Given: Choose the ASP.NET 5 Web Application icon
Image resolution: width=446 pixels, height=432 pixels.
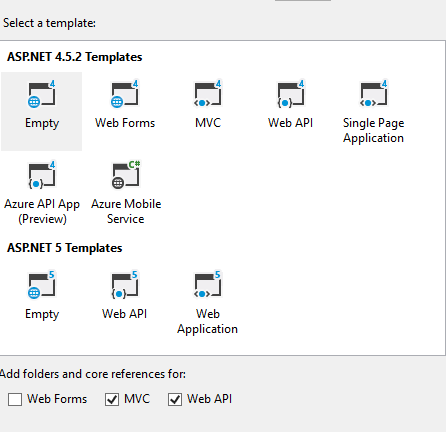Looking at the screenshot, I should click(x=208, y=285).
